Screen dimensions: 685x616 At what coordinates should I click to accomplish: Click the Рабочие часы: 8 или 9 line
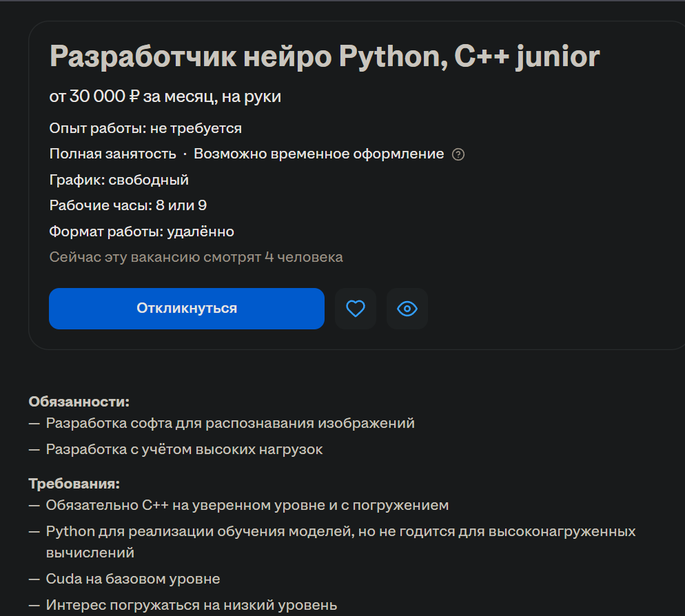click(x=128, y=205)
